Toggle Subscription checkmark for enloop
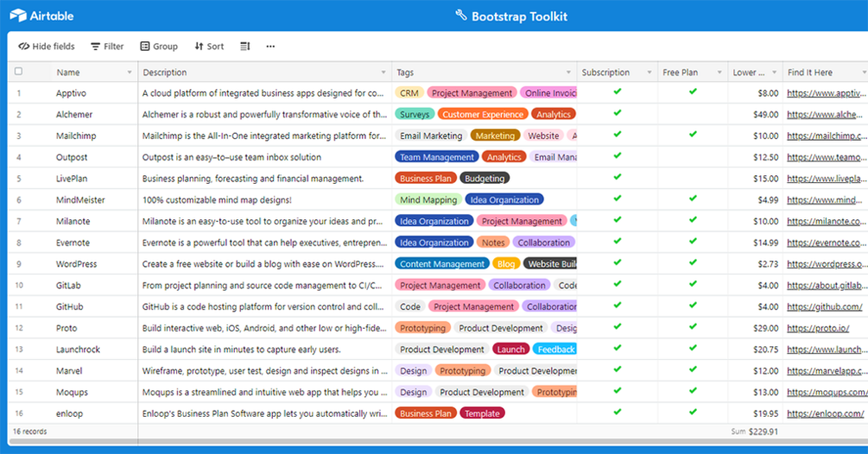 [618, 412]
